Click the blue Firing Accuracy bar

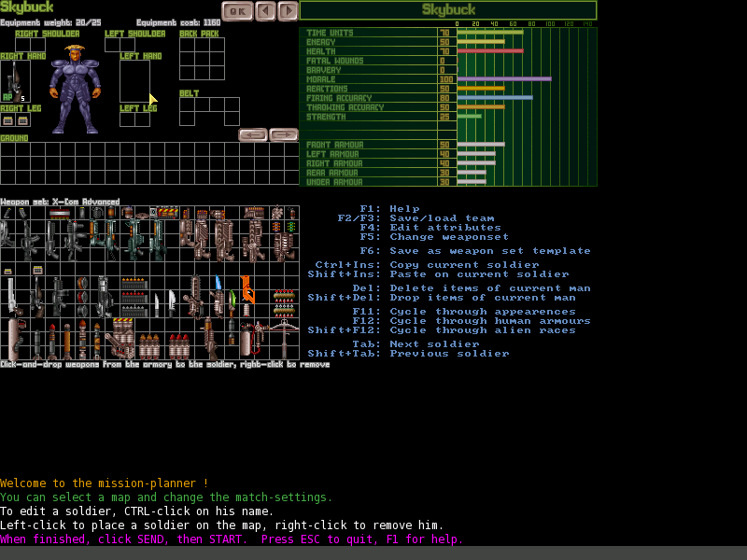(495, 98)
